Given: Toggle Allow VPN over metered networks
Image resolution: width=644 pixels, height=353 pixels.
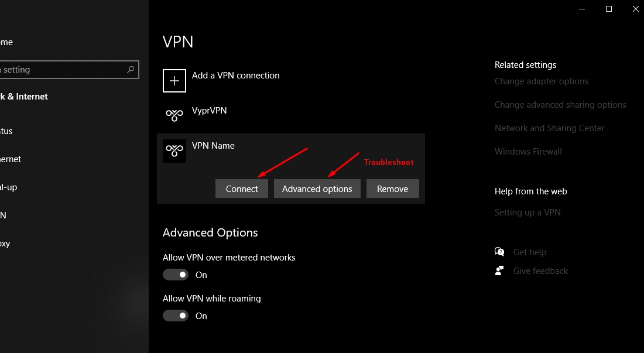Looking at the screenshot, I should [x=176, y=275].
